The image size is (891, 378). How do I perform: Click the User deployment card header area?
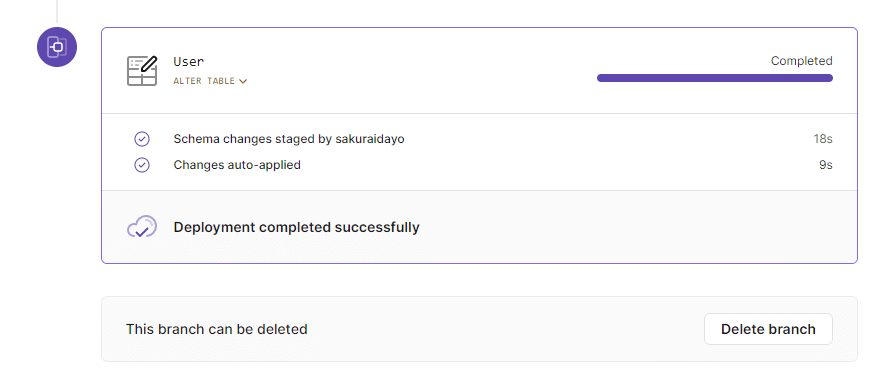pos(479,70)
